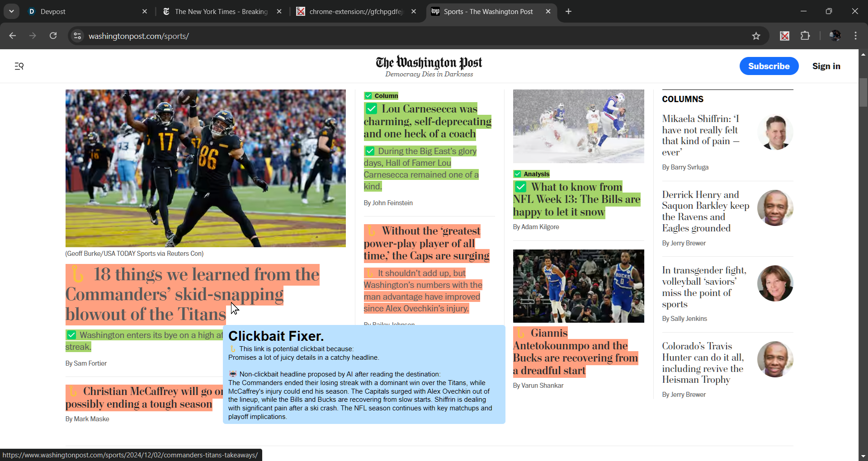Open the Commanders touchdown celebration photo
This screenshot has width=868, height=461.
[205, 168]
